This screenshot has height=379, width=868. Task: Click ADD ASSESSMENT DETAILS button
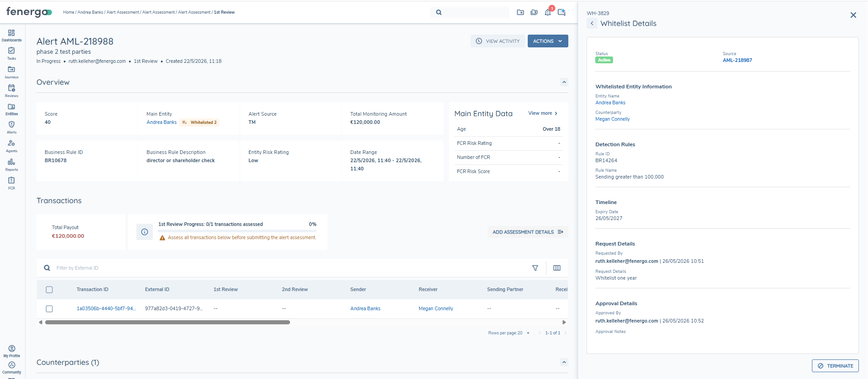[528, 232]
